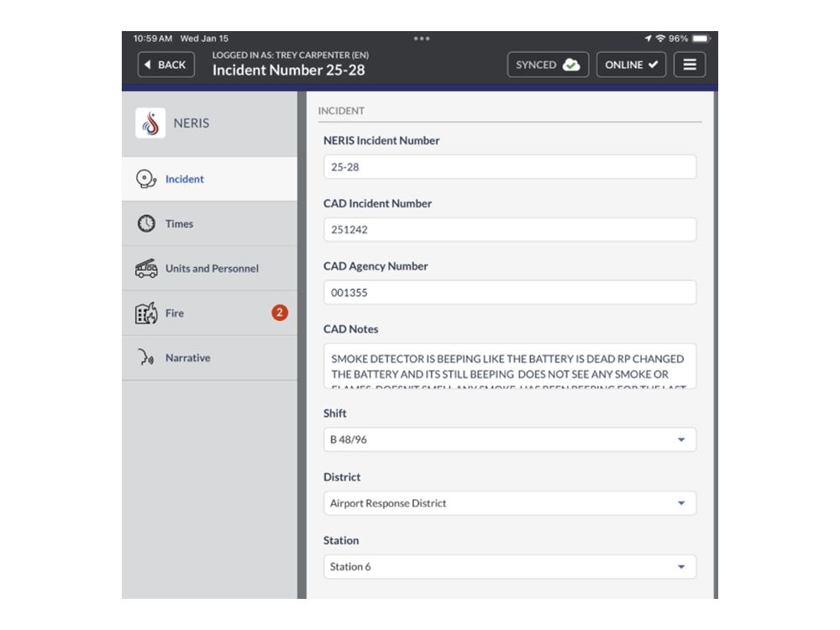Open the District dropdown list

[x=509, y=503]
